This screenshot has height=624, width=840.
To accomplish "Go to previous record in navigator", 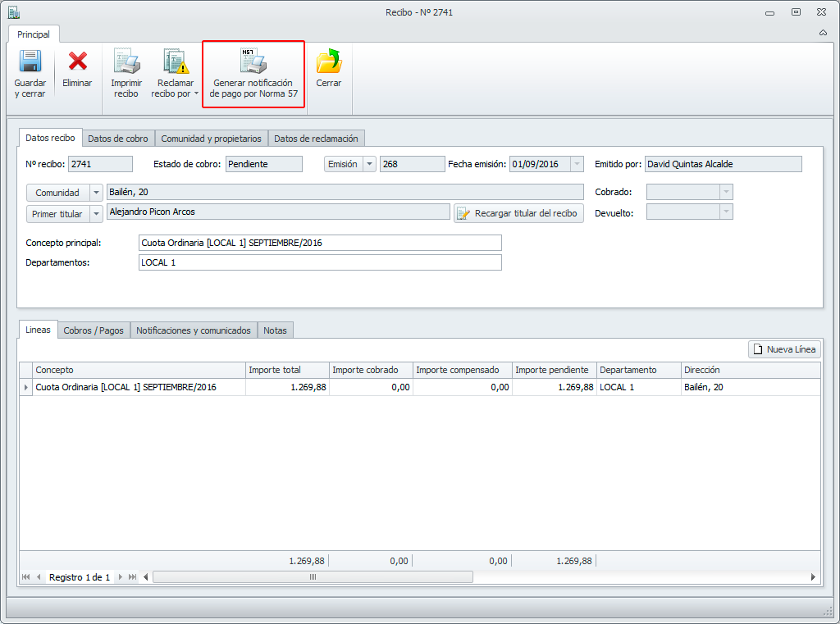I will tap(39, 577).
